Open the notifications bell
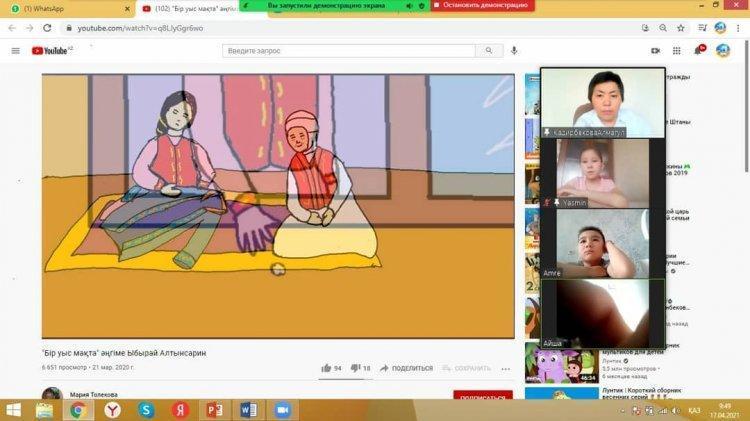750x421 pixels. [x=699, y=50]
